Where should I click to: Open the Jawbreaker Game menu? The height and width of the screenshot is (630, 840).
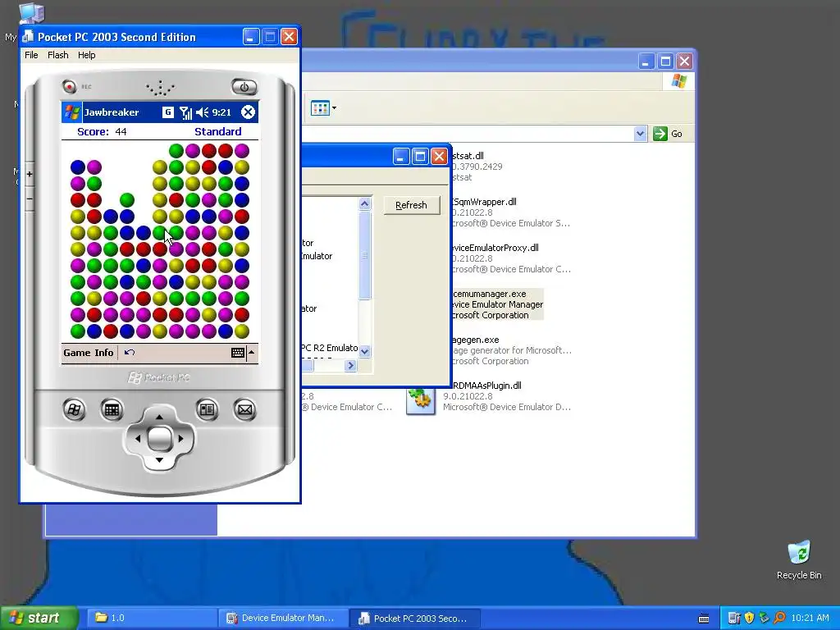[x=76, y=353]
